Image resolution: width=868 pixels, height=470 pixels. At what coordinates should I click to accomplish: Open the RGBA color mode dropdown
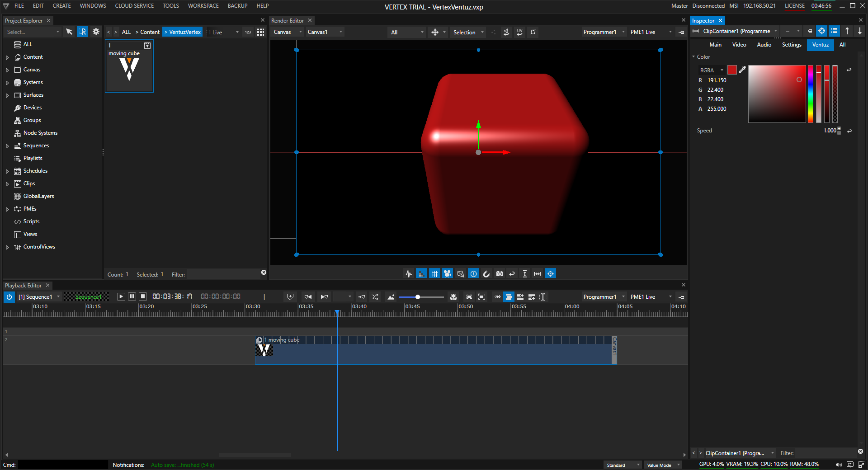pyautogui.click(x=712, y=70)
